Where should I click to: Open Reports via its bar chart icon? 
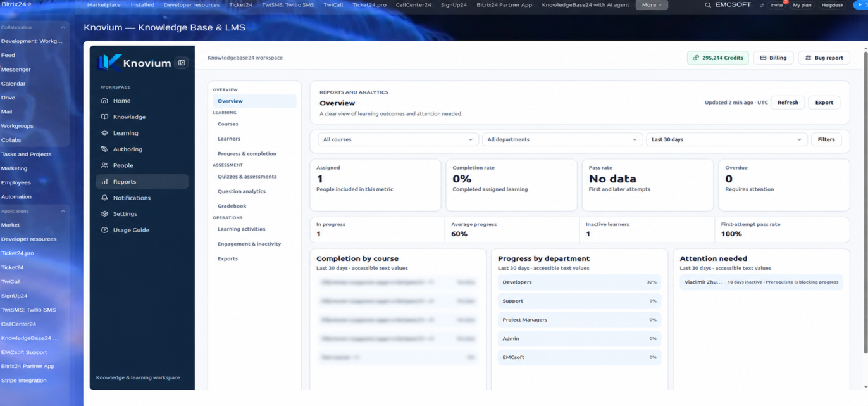104,182
